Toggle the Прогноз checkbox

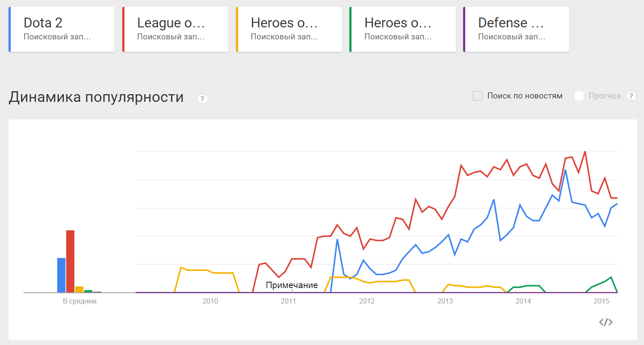579,96
